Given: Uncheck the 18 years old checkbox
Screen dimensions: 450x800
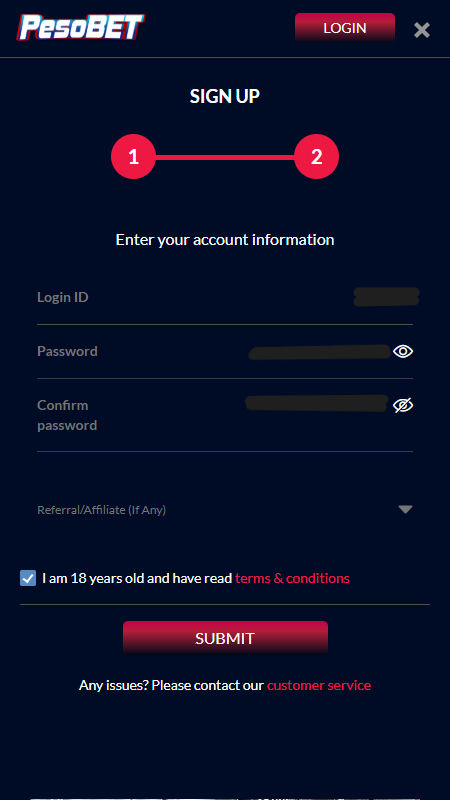Looking at the screenshot, I should click(28, 578).
